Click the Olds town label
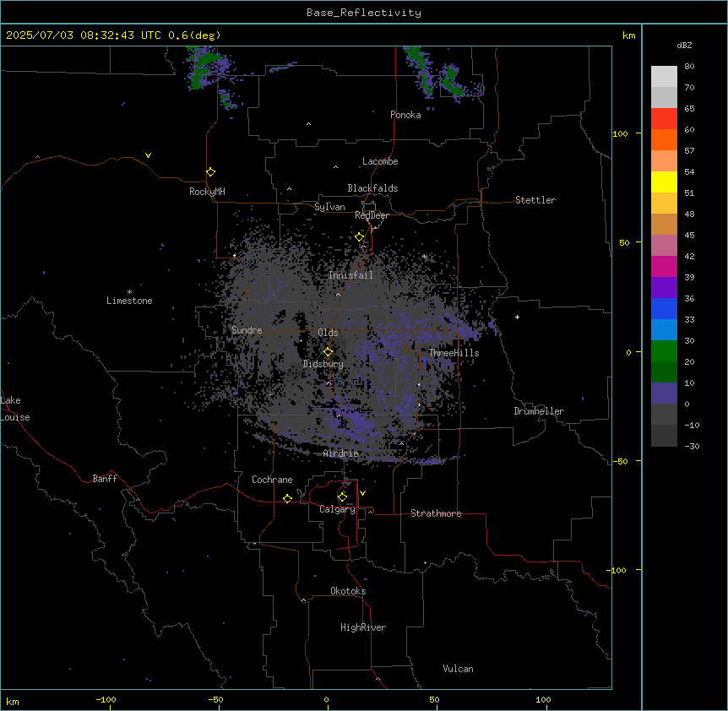This screenshot has height=711, width=728. (328, 333)
